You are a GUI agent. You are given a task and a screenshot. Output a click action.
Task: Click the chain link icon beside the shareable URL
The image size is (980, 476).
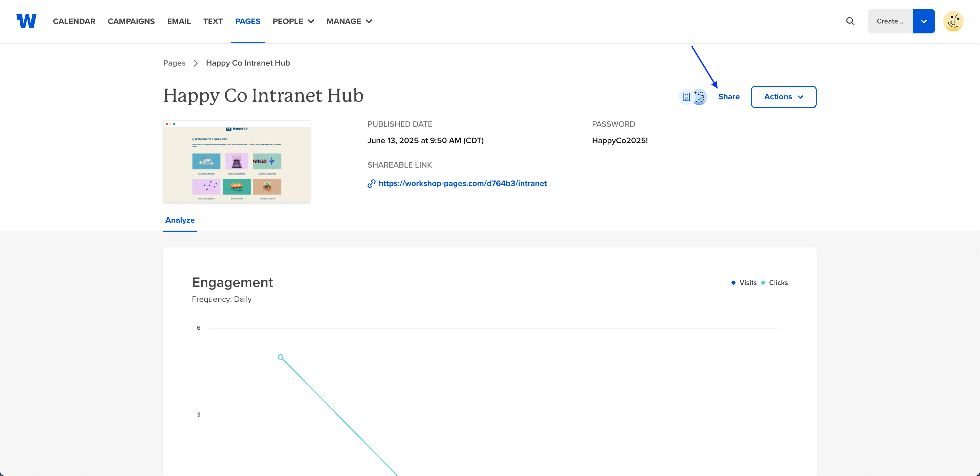point(371,184)
